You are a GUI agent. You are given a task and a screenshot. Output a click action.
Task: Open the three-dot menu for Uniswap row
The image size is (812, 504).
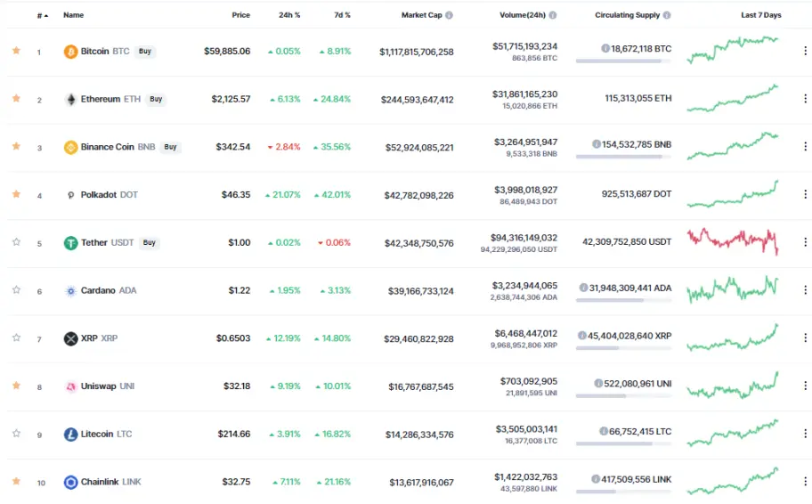coord(805,386)
